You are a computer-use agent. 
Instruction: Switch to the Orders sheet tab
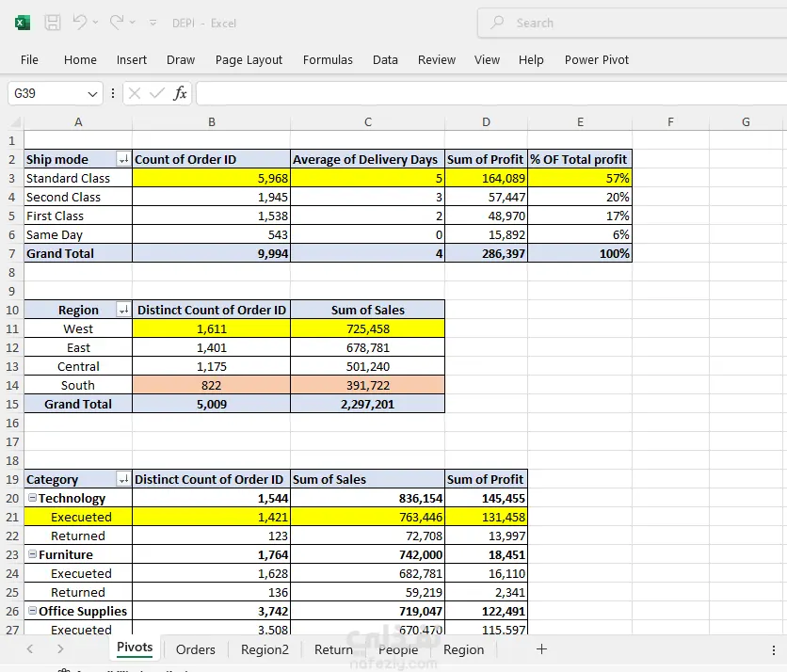click(195, 648)
